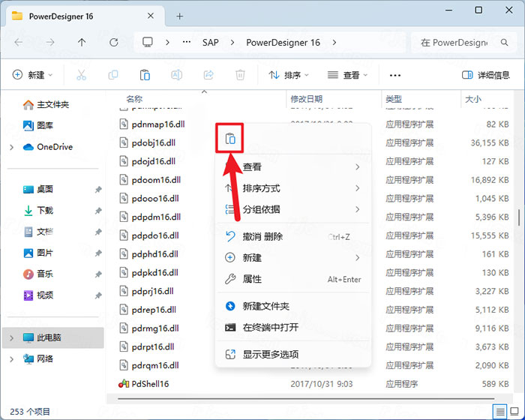Click the vertical scrollbar thumb
This screenshot has width=525, height=420.
[519, 217]
